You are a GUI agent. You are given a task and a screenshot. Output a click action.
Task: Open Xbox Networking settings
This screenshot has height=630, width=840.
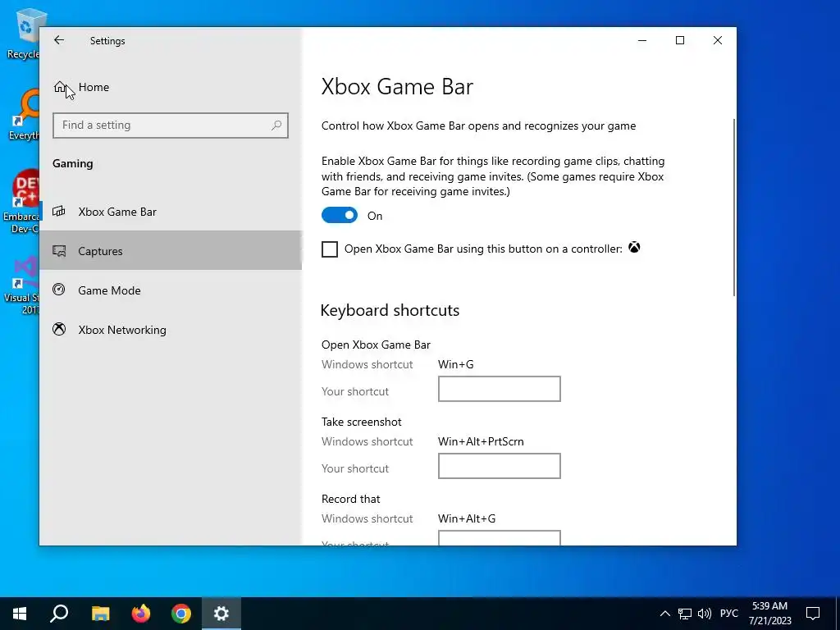pyautogui.click(x=171, y=330)
